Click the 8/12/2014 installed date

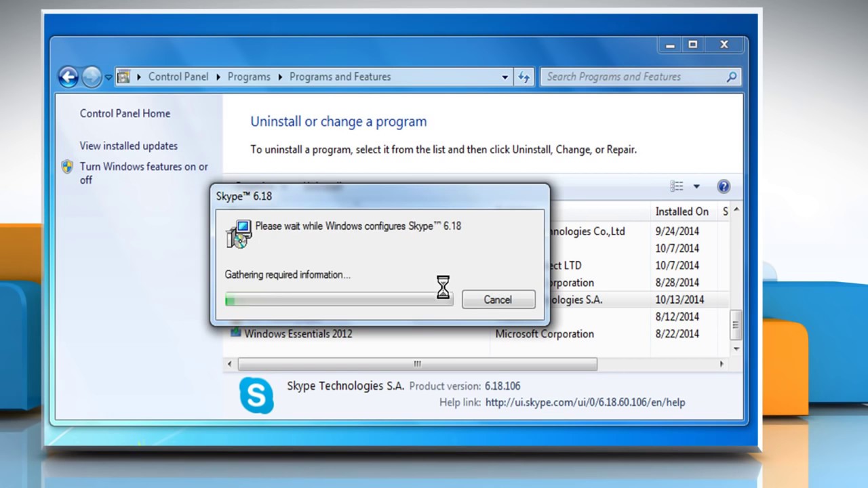677,317
